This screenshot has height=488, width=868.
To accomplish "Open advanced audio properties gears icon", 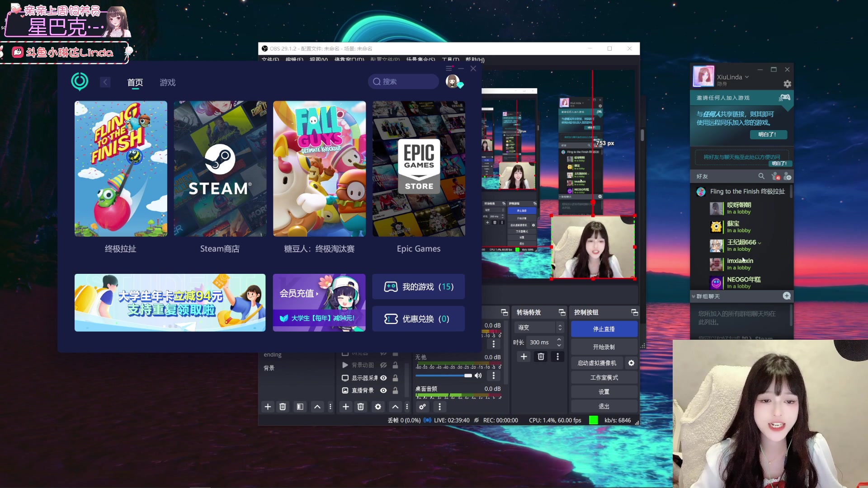I will 422,407.
